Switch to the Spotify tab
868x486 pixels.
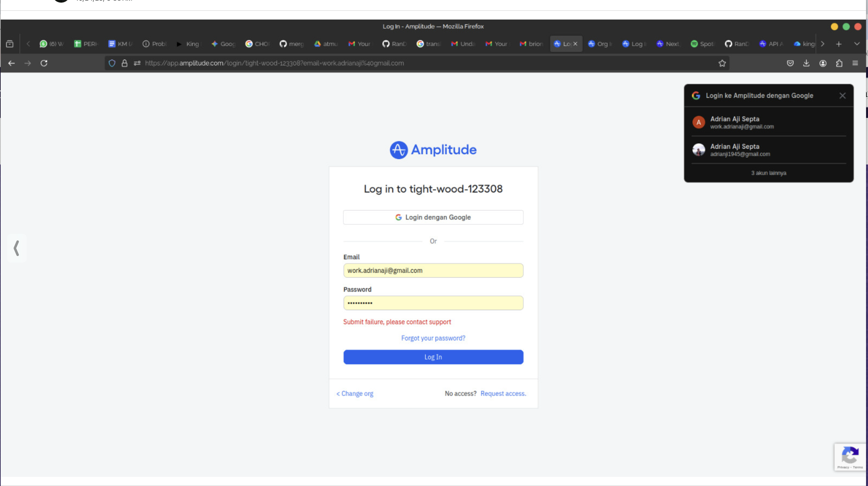702,44
